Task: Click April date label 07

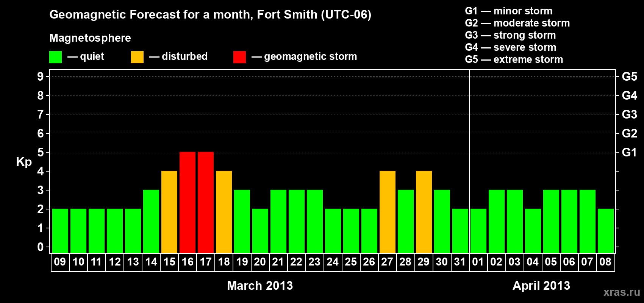Action: click(x=587, y=262)
